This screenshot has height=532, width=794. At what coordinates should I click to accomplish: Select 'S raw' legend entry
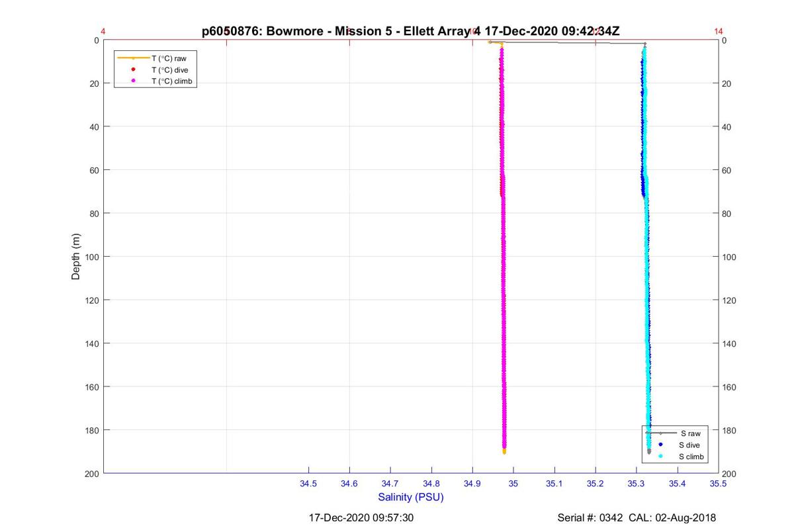click(689, 433)
